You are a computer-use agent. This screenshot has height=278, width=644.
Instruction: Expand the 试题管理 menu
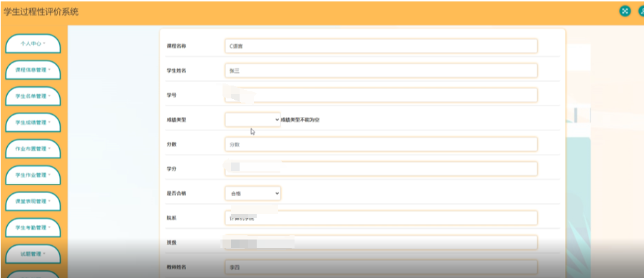click(x=33, y=254)
